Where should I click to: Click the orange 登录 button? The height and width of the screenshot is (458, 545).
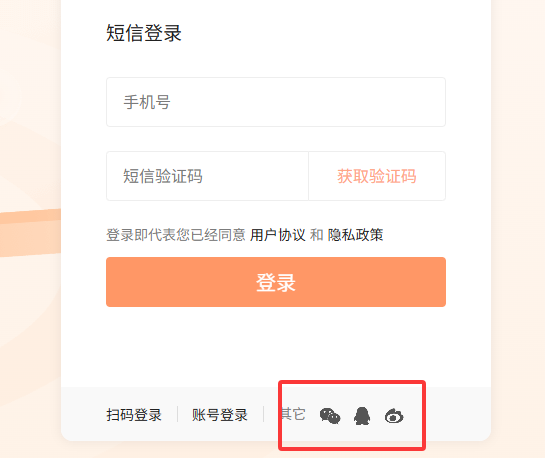(276, 282)
